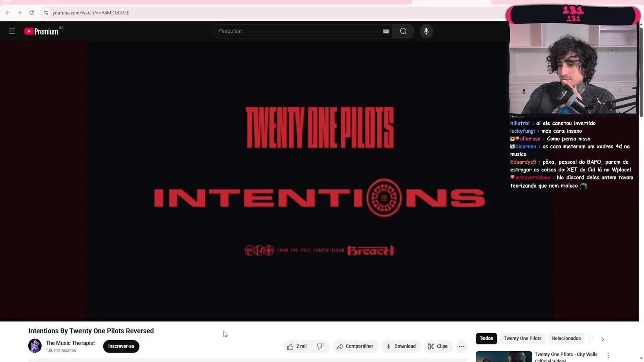This screenshot has width=644, height=362.
Task: Start voice search with microphone icon
Action: pyautogui.click(x=426, y=31)
